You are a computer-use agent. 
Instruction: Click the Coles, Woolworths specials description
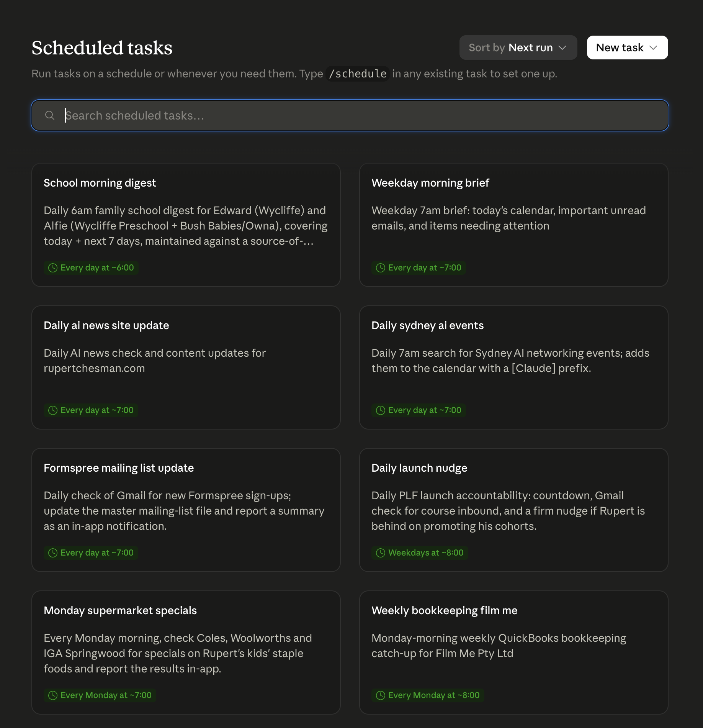click(178, 653)
